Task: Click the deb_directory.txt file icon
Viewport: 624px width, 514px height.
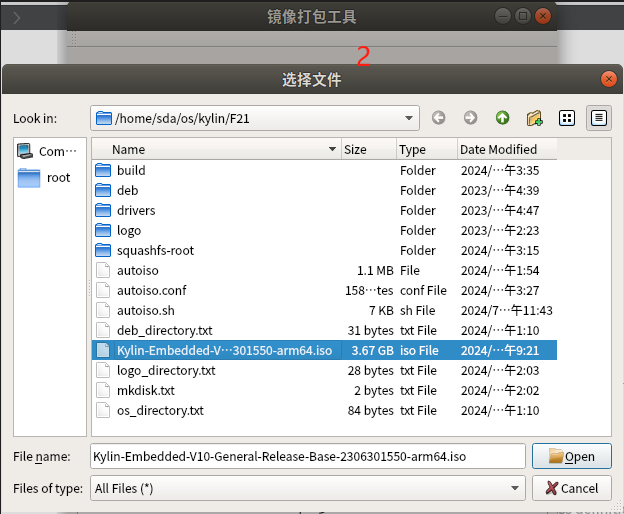Action: 103,330
